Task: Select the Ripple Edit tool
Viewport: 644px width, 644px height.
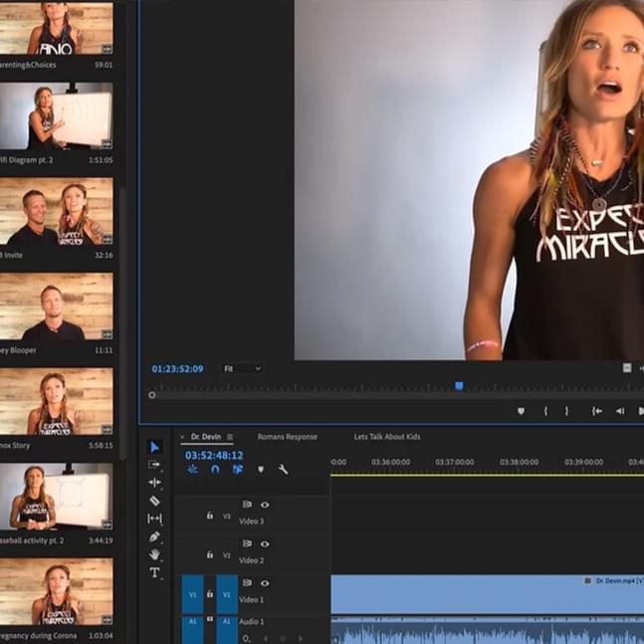Action: tap(154, 483)
